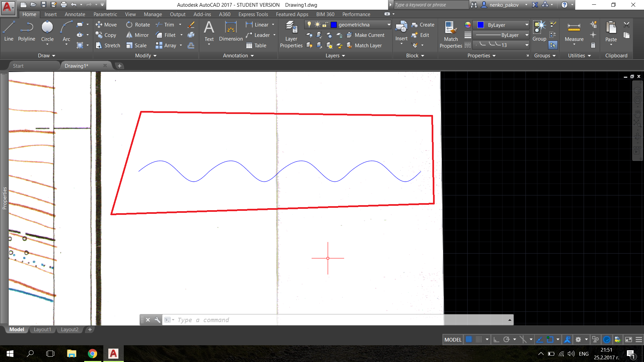Toggle isometric drafting in status bar
The width and height of the screenshot is (644, 362).
[523, 340]
